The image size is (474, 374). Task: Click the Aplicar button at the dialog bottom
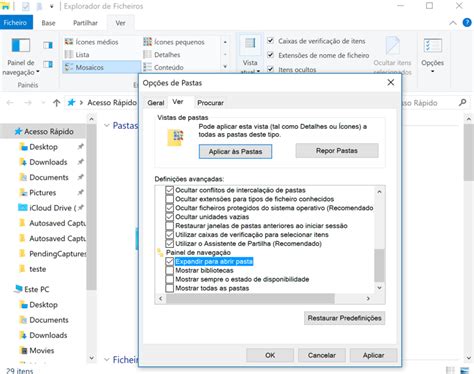[373, 355]
